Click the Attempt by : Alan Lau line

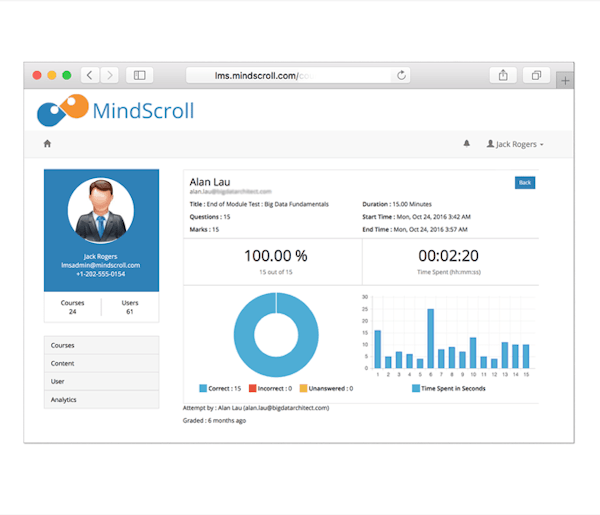[256, 408]
